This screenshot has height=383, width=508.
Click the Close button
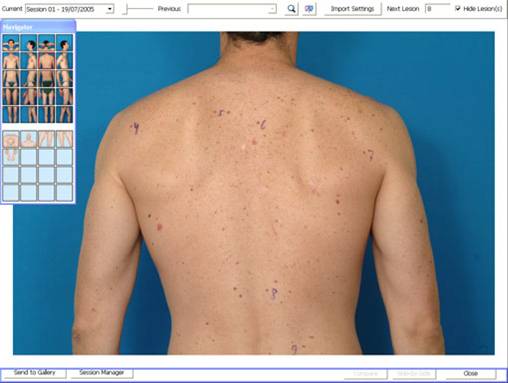(471, 373)
